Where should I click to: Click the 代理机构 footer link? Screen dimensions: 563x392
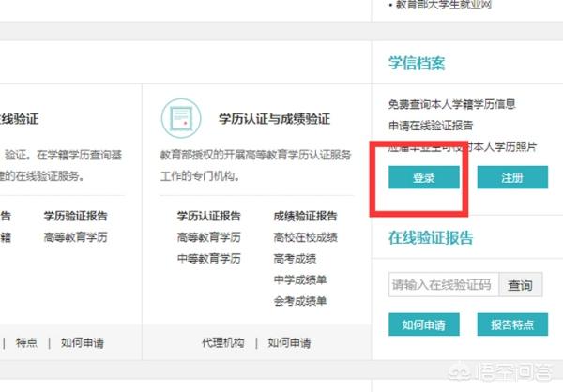point(223,343)
